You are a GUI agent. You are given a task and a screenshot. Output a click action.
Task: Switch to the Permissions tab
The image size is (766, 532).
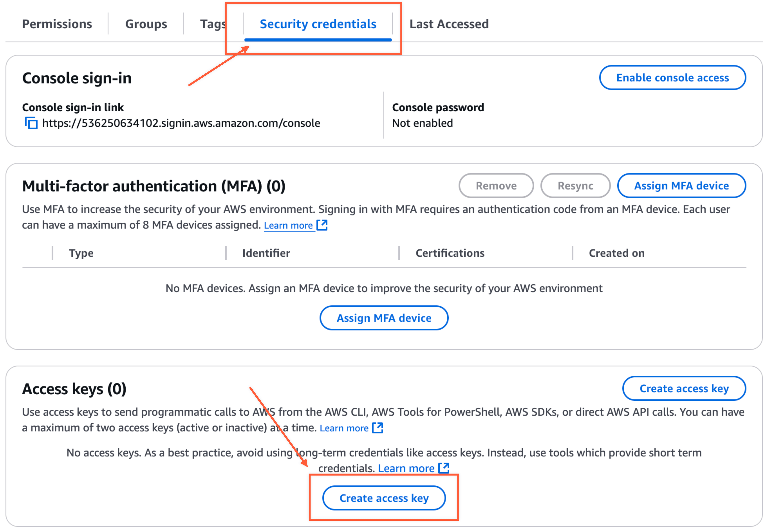[x=57, y=24]
